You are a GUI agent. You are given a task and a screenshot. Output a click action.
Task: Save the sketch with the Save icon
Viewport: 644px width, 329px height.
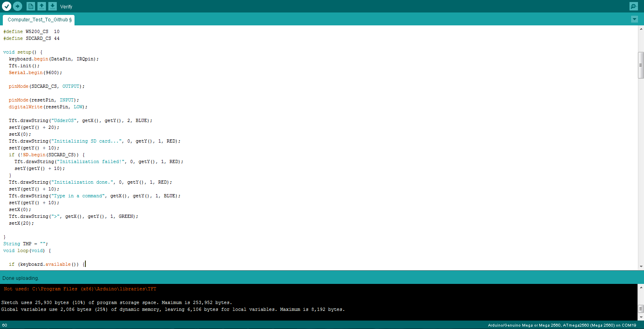(x=52, y=6)
